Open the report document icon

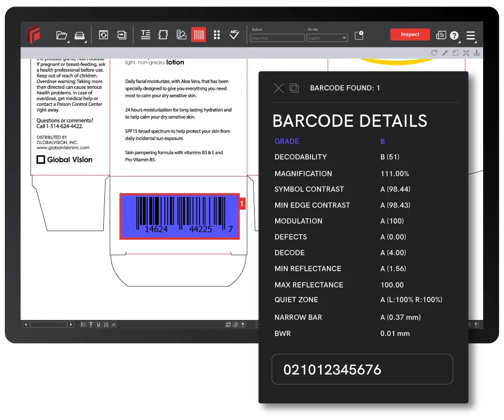tap(441, 35)
